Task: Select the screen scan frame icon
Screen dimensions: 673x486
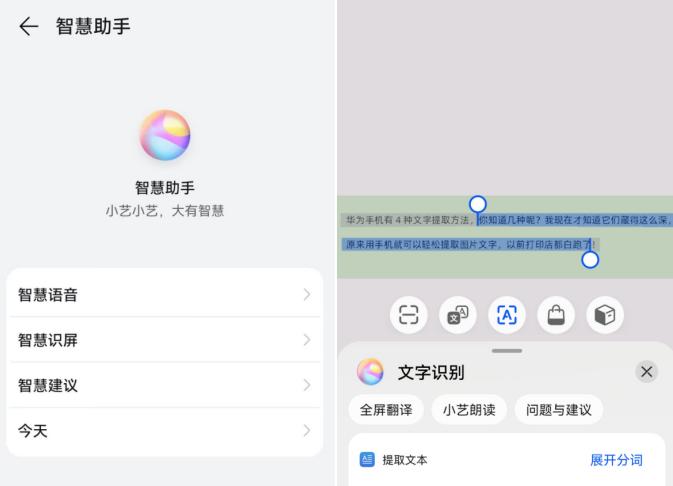Action: click(408, 315)
